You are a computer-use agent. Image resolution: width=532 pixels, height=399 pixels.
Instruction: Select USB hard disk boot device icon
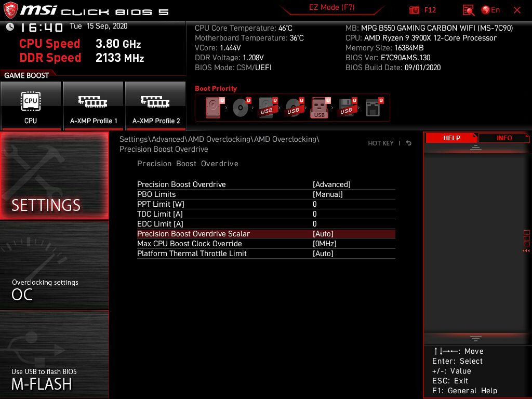coord(268,108)
